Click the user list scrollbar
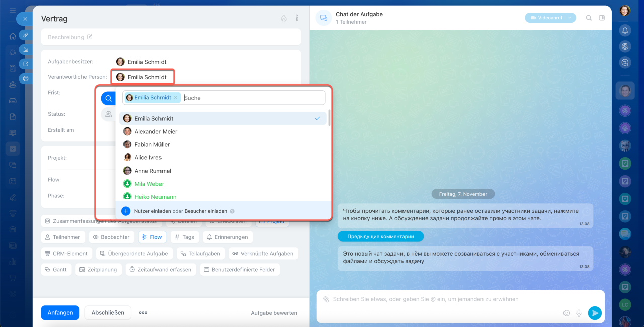This screenshot has width=644, height=327. pos(330,117)
